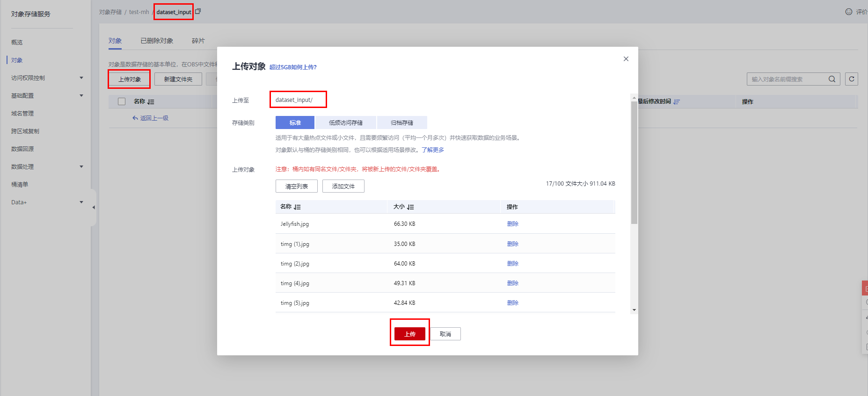Viewport: 868px width, 396px height.
Task: Open 桶清单 in the sidebar
Action: click(20, 185)
